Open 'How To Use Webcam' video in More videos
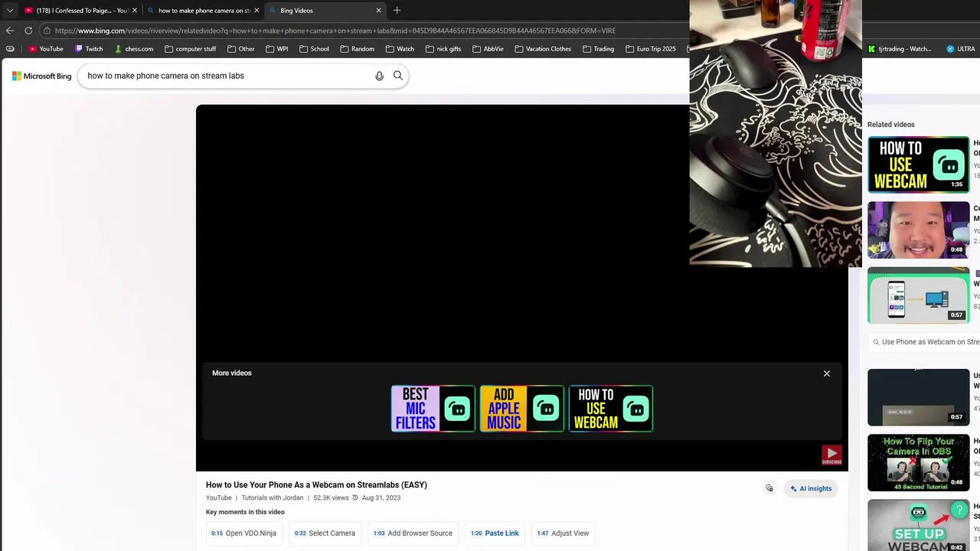This screenshot has height=551, width=980. point(611,409)
